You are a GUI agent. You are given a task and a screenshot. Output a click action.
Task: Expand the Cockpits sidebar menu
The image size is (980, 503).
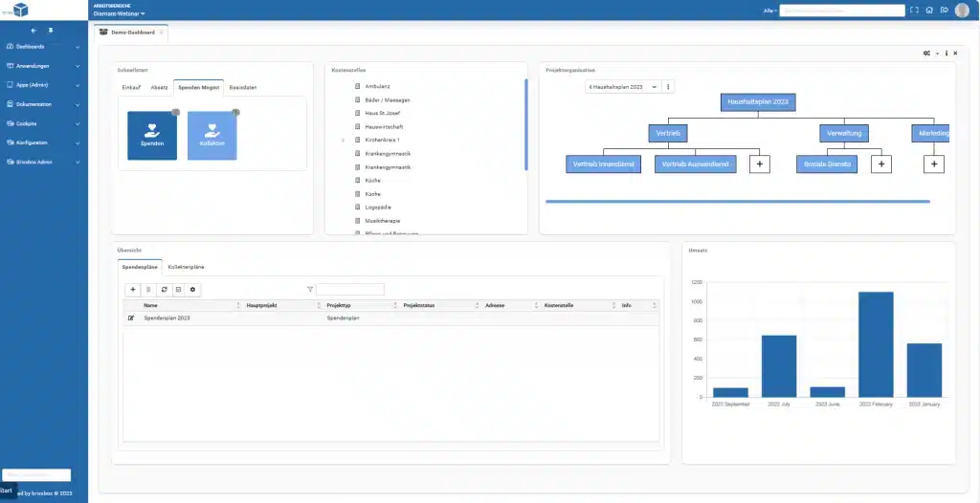[x=43, y=123]
